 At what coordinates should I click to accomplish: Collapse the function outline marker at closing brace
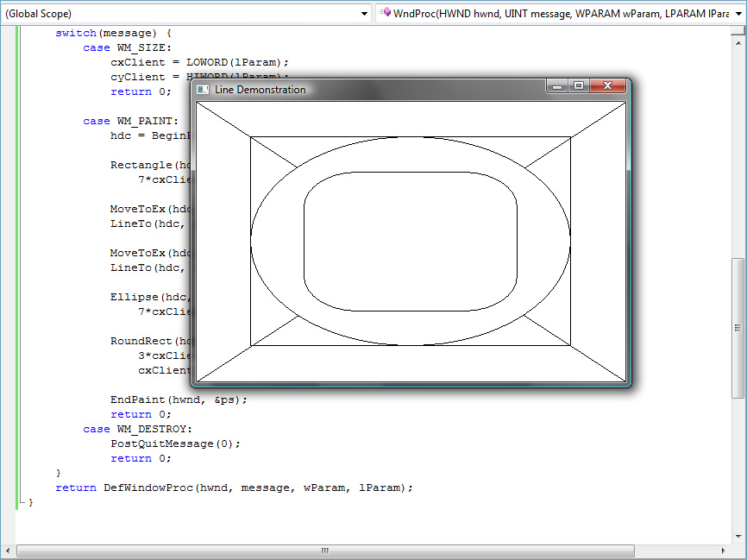[22, 501]
